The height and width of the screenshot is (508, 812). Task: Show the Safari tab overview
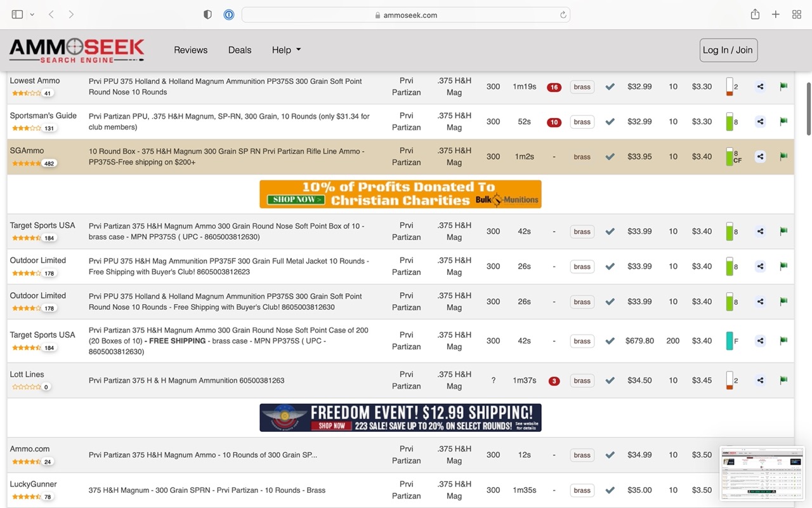click(x=797, y=15)
